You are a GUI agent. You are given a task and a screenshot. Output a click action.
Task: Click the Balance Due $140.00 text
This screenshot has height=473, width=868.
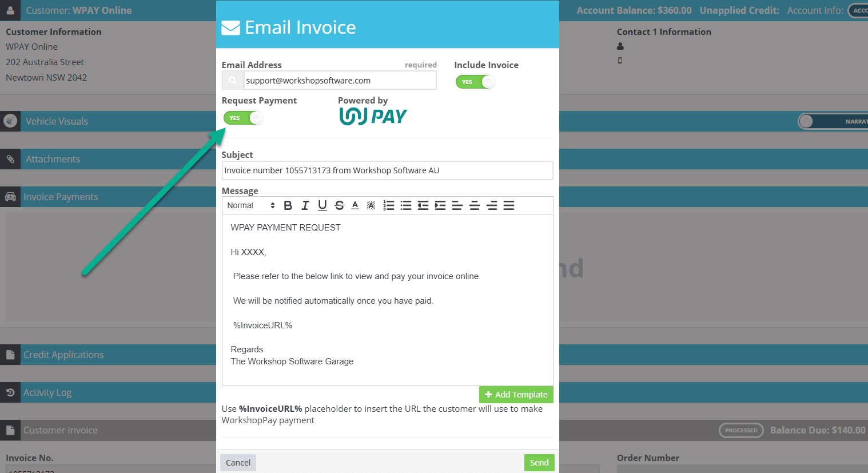click(x=818, y=430)
